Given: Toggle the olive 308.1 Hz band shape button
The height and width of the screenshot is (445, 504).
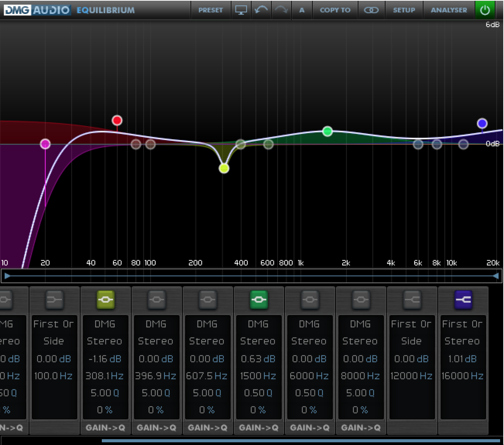Looking at the screenshot, I should pyautogui.click(x=105, y=300).
